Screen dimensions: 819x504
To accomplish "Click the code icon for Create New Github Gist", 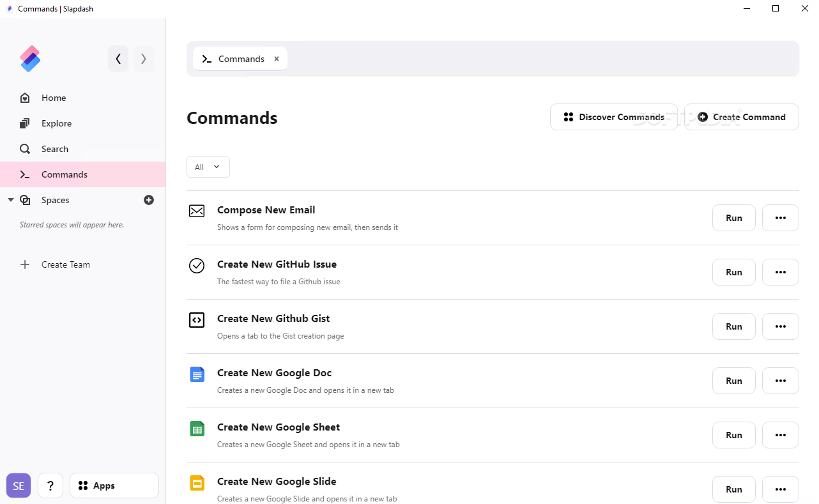I will point(197,319).
